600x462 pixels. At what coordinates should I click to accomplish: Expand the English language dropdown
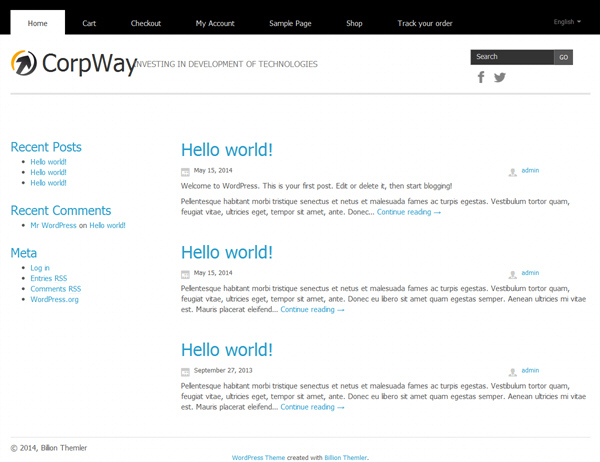point(567,22)
